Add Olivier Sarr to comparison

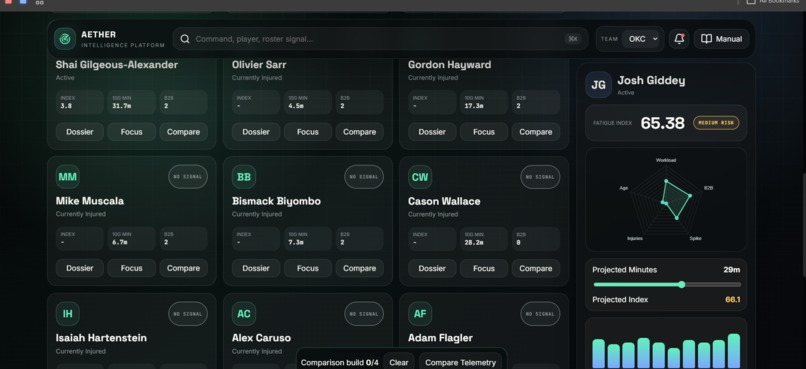click(360, 132)
